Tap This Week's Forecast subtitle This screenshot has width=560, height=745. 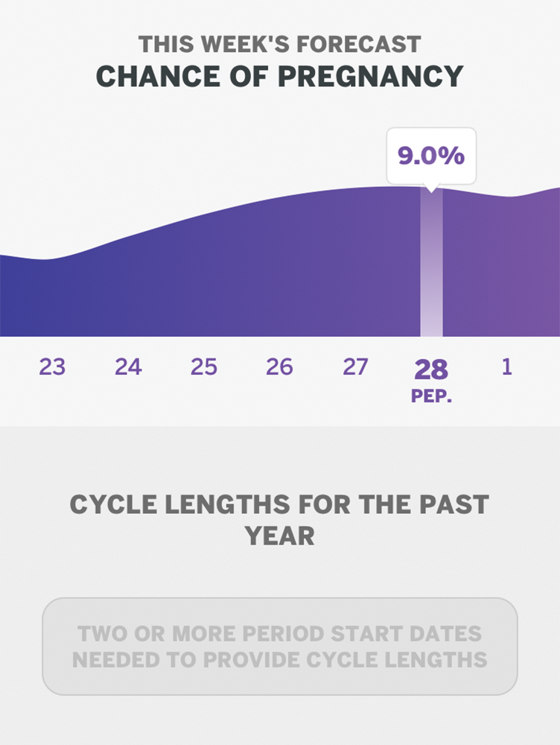click(280, 44)
